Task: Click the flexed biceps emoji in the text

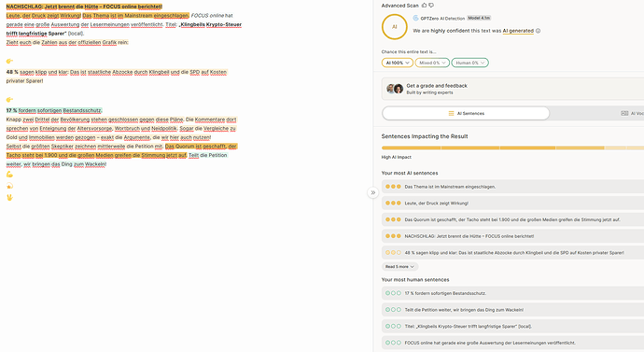Action: (9, 175)
